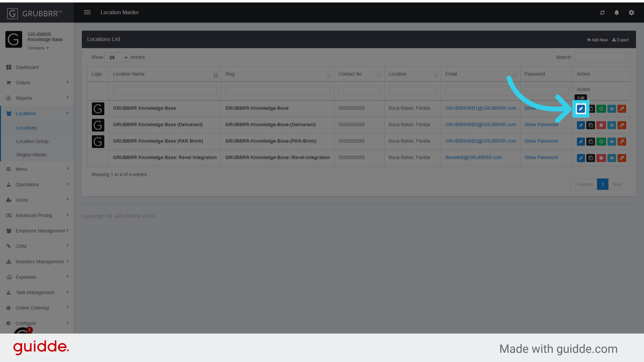Open Tank Management in sidebar
This screenshot has width=644, height=362.
[37, 292]
